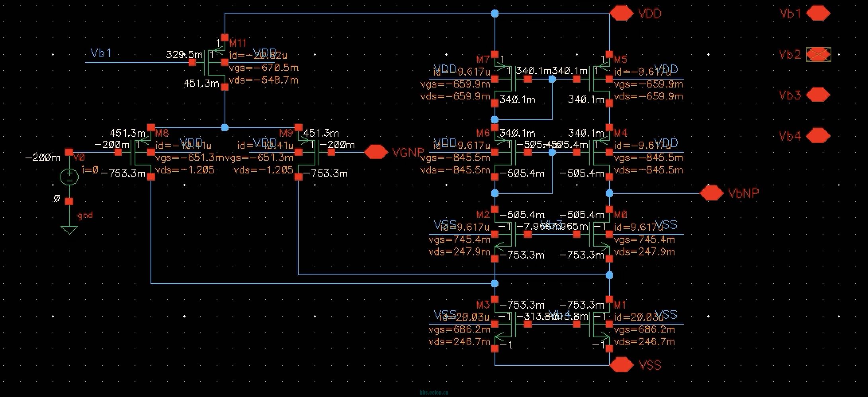Screen dimensions: 868x397
Task: Click the M8 instance name label
Action: (x=162, y=133)
